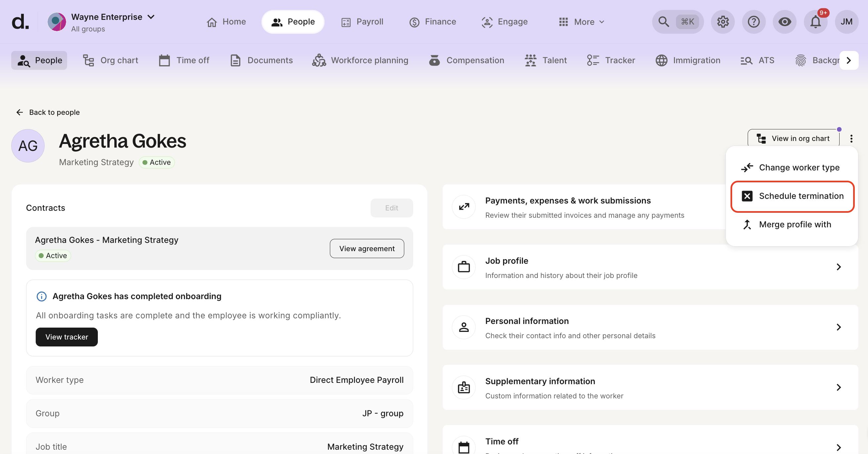This screenshot has width=868, height=454.
Task: Click the onboarding info circle icon
Action: [41, 296]
